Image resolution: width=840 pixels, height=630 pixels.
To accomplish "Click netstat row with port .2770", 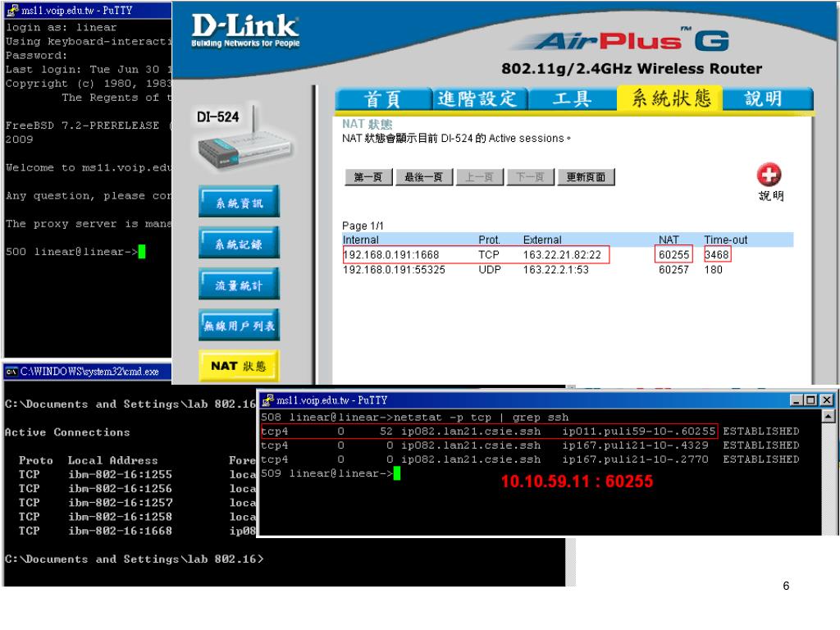I will [x=530, y=459].
